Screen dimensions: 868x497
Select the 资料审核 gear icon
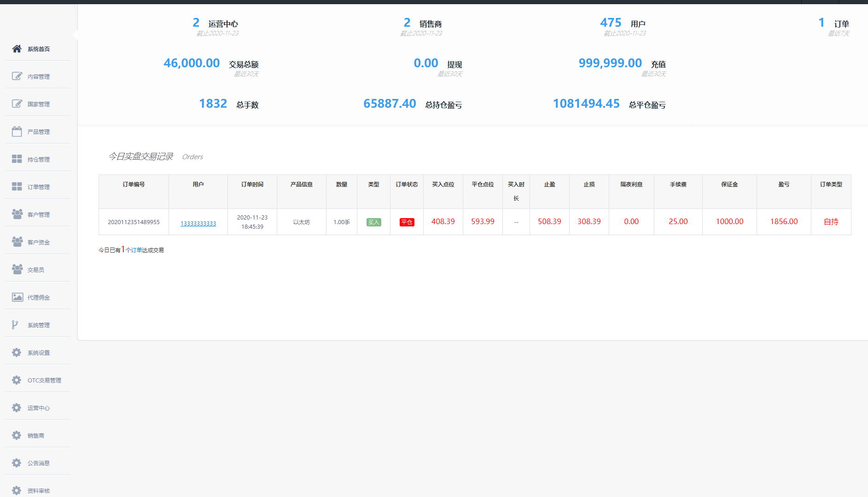coord(17,491)
